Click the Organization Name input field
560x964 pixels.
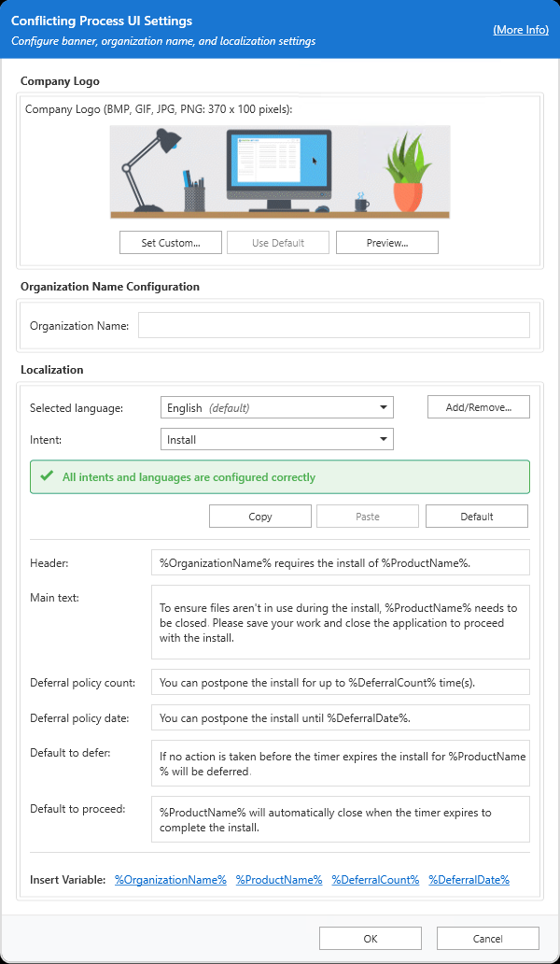(333, 324)
